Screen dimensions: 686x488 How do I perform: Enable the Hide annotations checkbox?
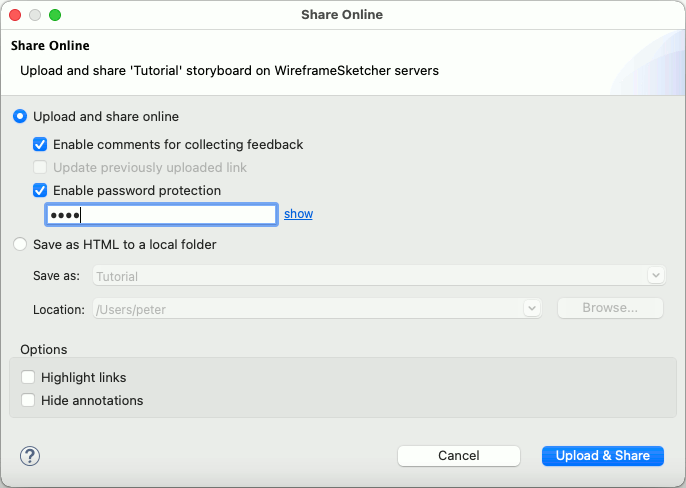(28, 400)
